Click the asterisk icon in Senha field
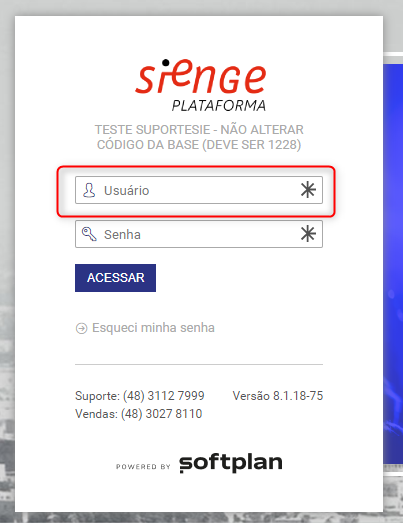403x523 pixels. pos(308,233)
